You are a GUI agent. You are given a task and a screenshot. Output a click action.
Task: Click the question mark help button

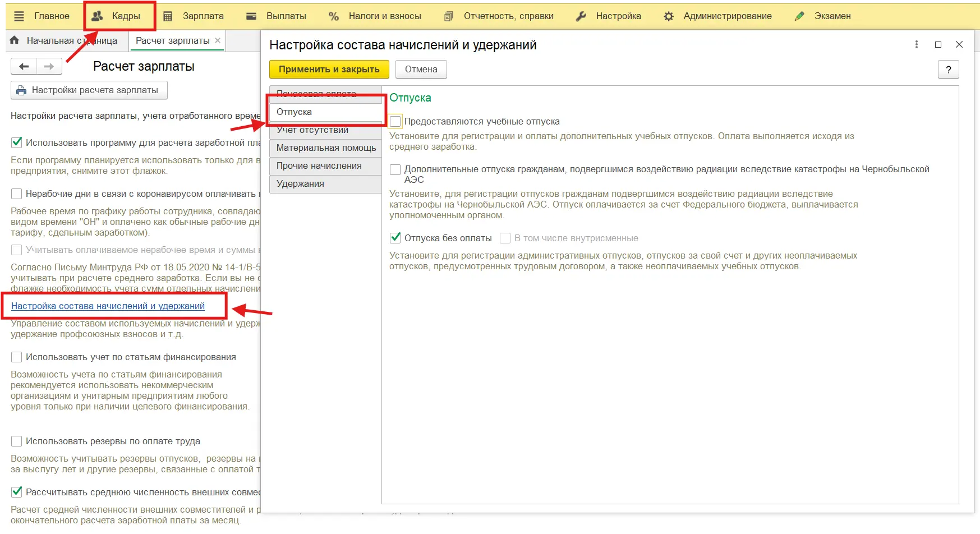pyautogui.click(x=948, y=70)
